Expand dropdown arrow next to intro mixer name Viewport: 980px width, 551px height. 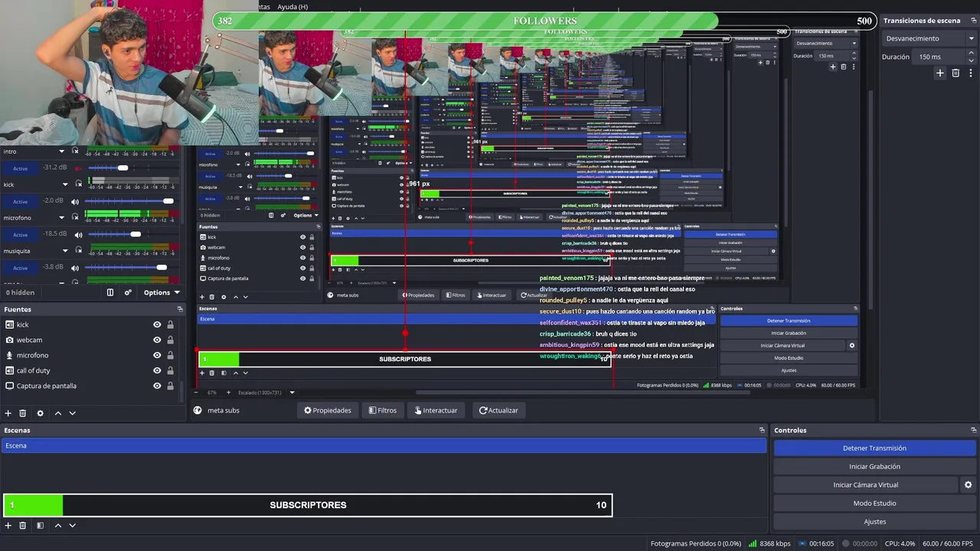click(x=63, y=152)
